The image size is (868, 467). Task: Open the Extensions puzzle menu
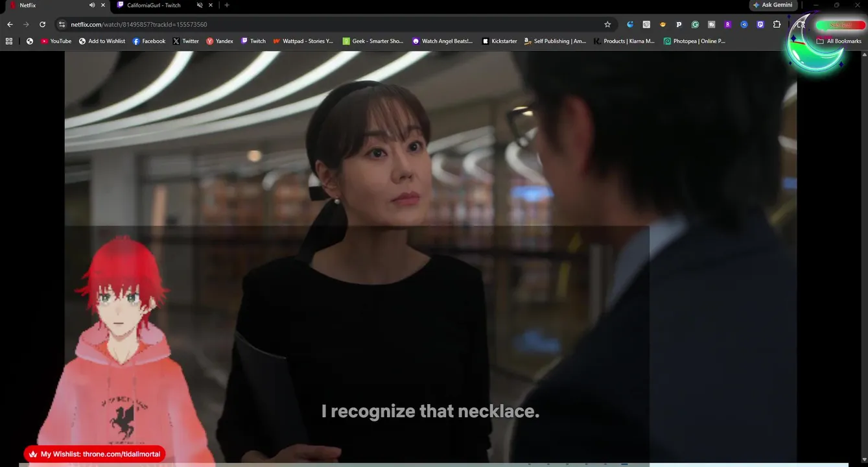tap(777, 25)
